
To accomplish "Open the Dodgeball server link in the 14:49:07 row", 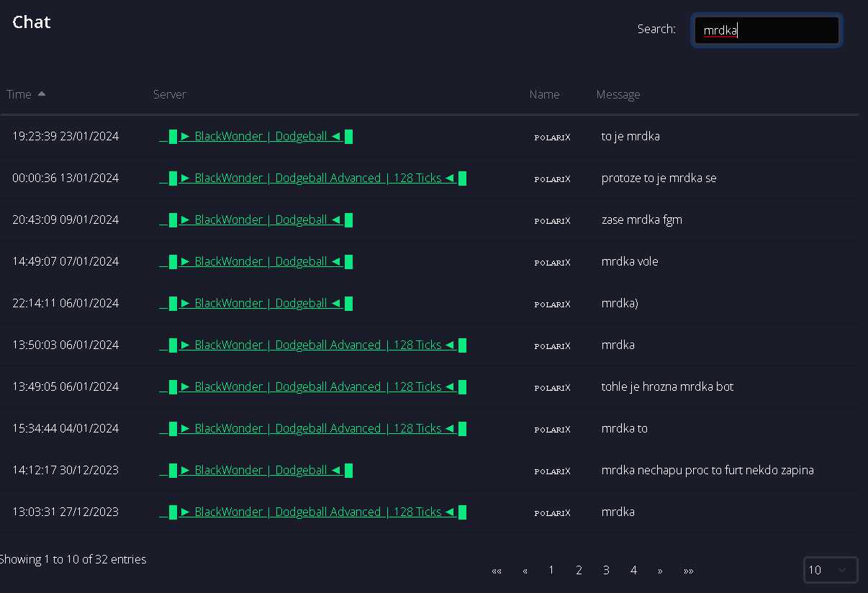I will pyautogui.click(x=256, y=262).
